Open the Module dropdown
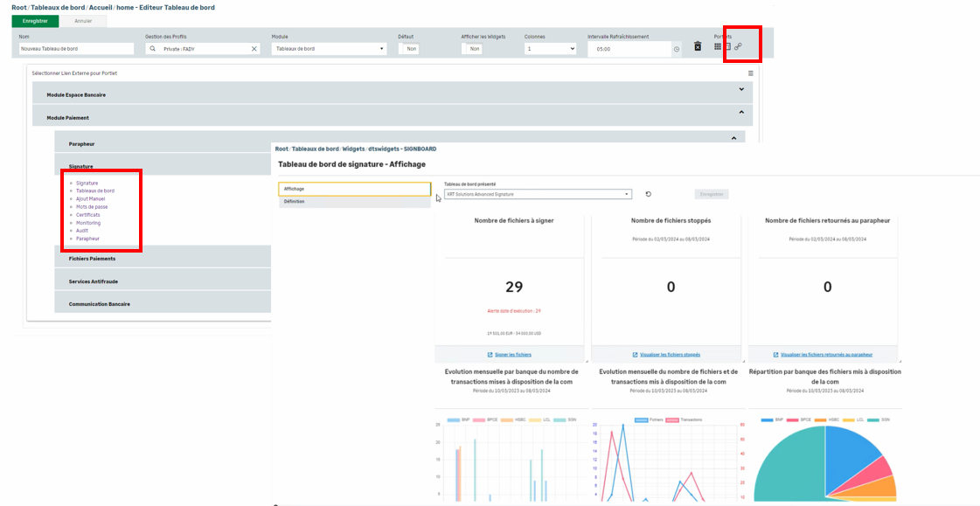 pos(329,49)
